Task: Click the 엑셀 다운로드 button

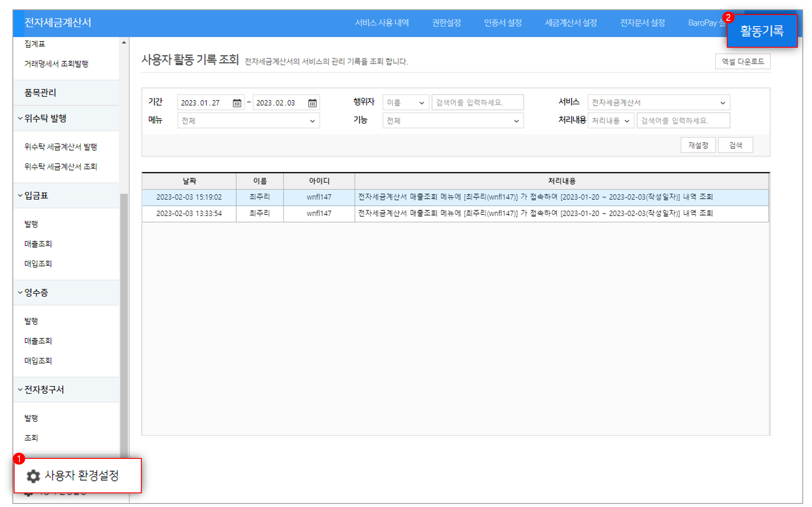Action: point(743,61)
